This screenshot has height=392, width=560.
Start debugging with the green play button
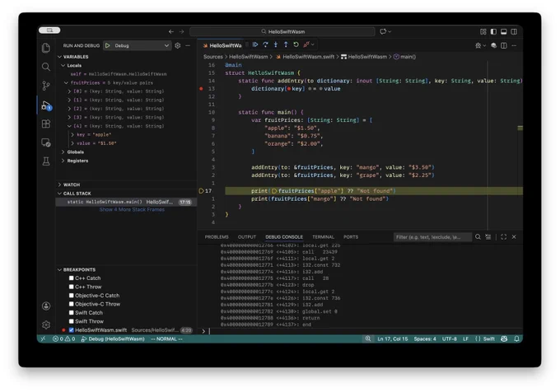tap(108, 45)
